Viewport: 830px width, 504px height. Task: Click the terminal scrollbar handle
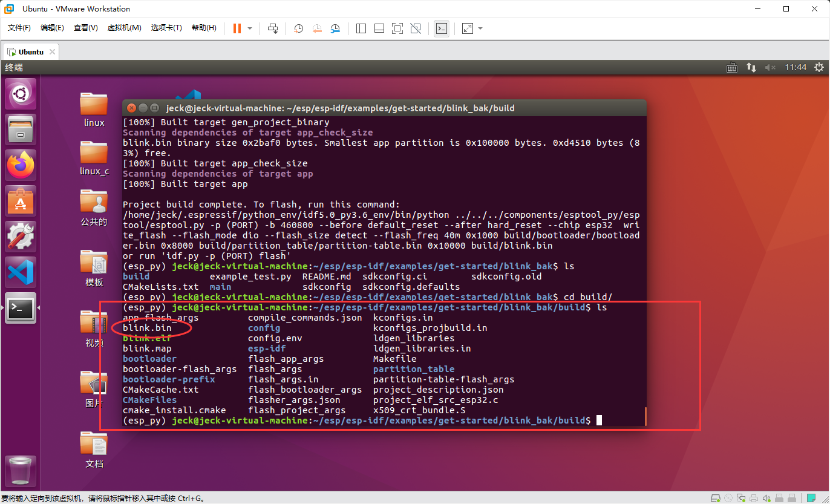point(645,416)
